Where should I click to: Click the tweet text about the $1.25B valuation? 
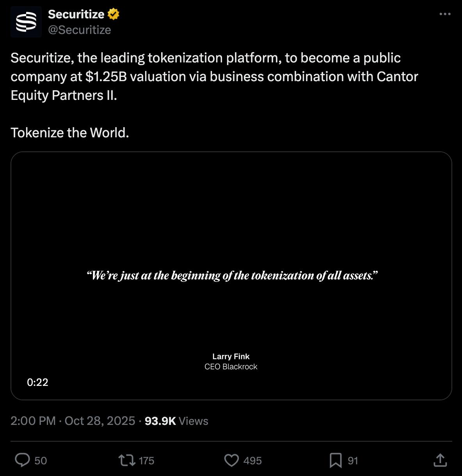pos(214,76)
